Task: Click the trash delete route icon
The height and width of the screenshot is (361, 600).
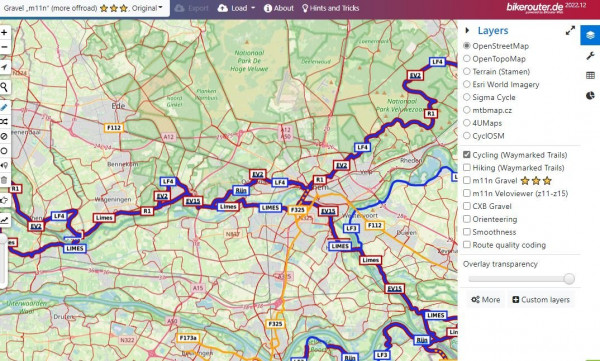Action: 4,180
